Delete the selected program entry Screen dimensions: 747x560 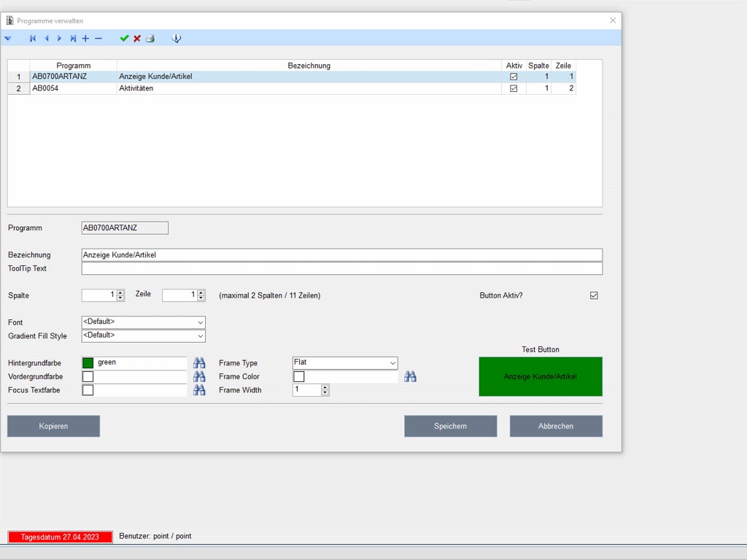(98, 38)
